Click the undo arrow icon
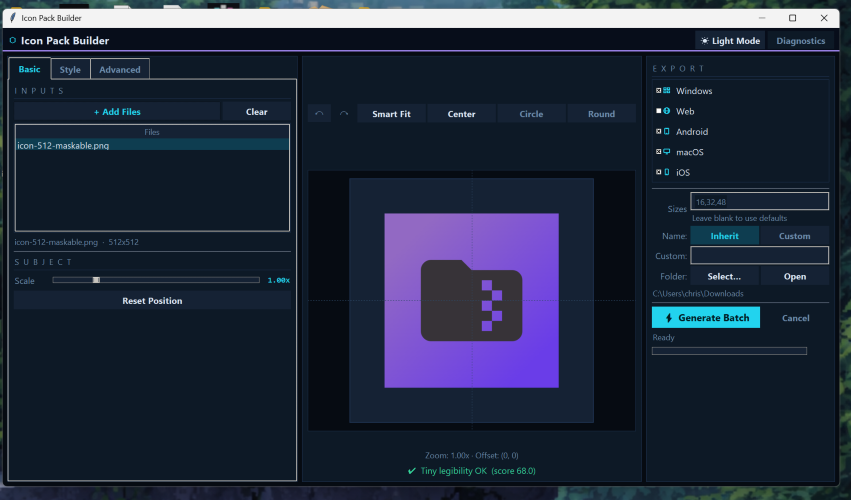Screen dimensions: 851x500 coord(319,113)
